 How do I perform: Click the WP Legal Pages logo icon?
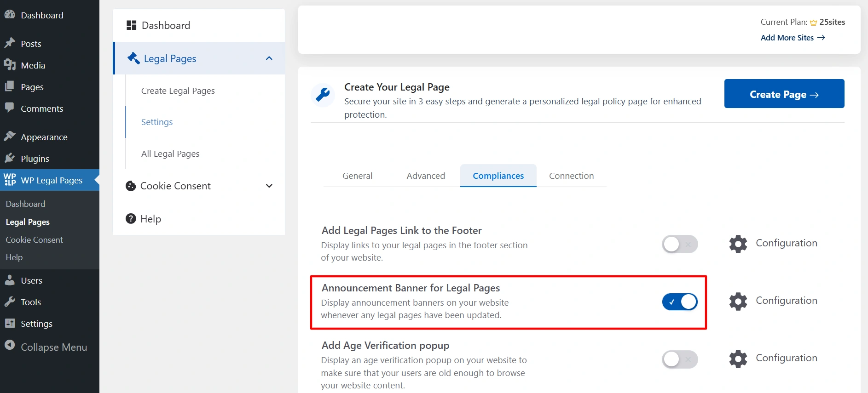pos(10,180)
